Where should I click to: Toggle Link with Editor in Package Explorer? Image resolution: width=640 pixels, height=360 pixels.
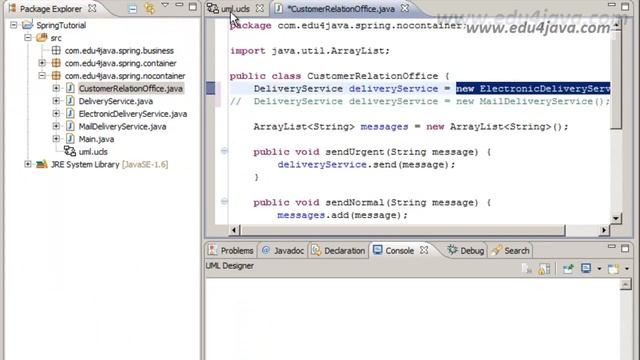coord(150,9)
